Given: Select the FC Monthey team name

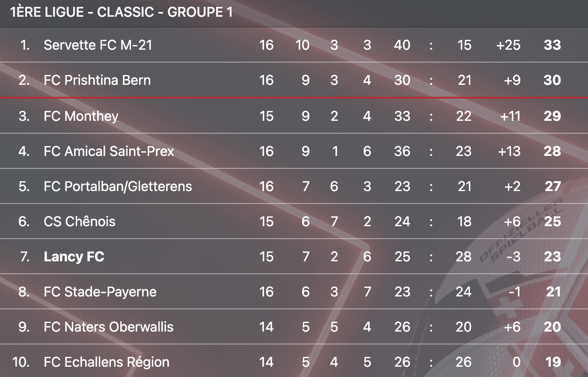Looking at the screenshot, I should [x=81, y=116].
